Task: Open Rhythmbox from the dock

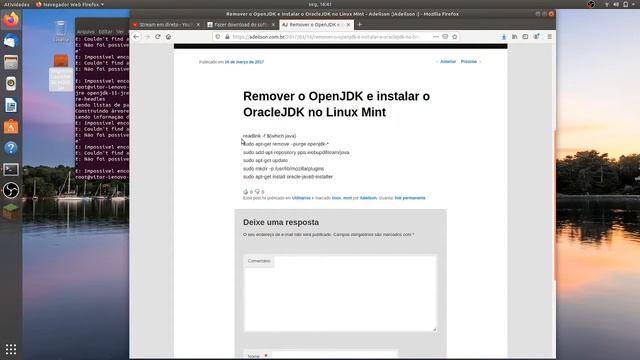Action: point(11,84)
